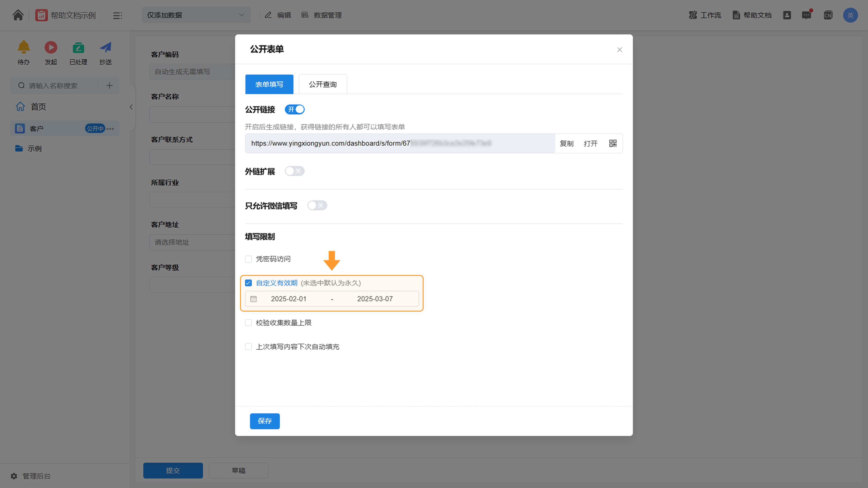868x488 pixels.
Task: Click the QR code icon beside the link
Action: 613,143
